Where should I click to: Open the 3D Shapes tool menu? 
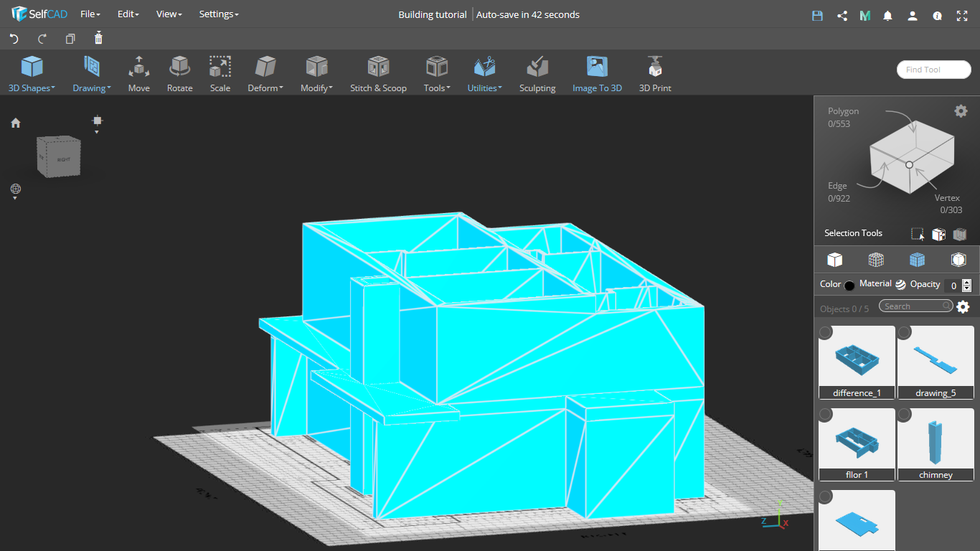(x=32, y=75)
